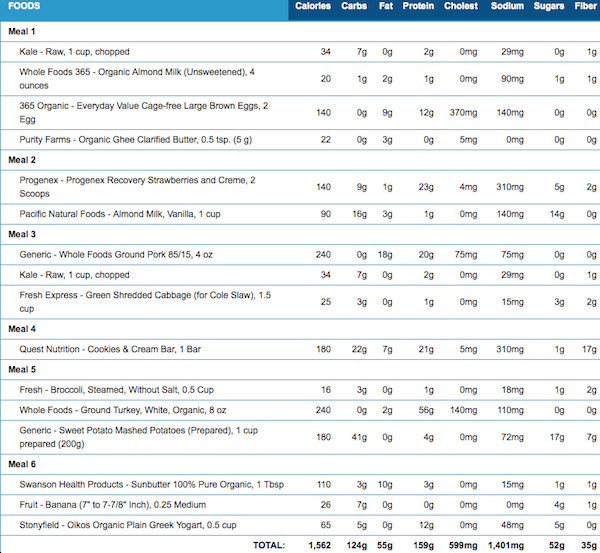This screenshot has width=600, height=553.
Task: Click total calories value 1,562
Action: (320, 545)
